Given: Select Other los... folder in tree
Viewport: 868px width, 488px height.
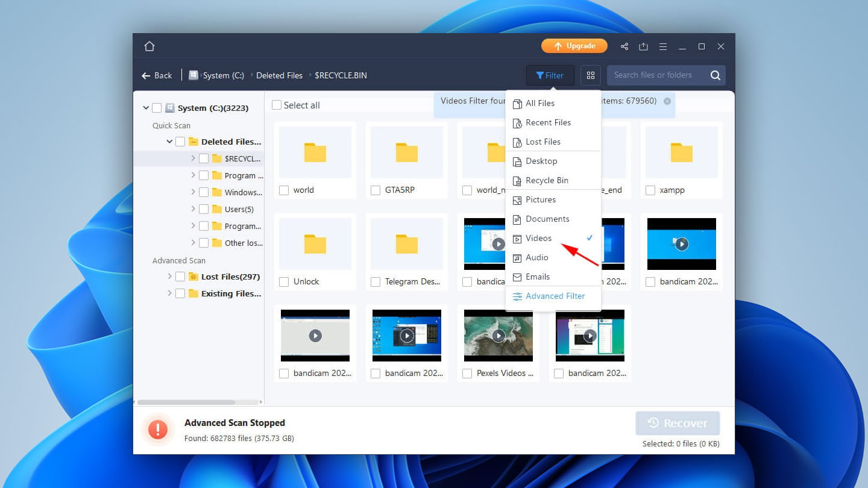Looking at the screenshot, I should point(237,243).
